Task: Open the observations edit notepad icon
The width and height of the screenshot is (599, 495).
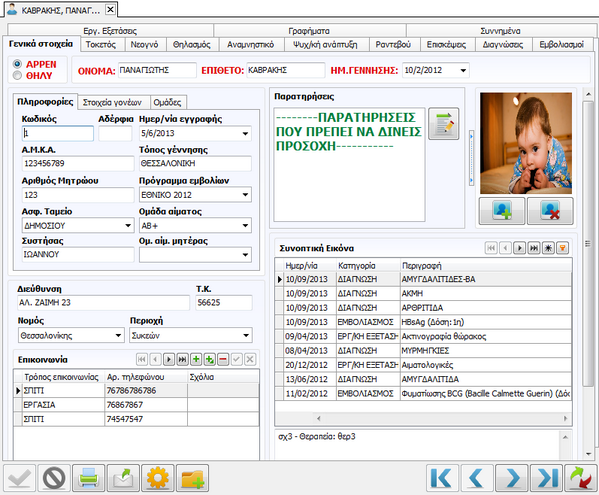Action: click(444, 124)
